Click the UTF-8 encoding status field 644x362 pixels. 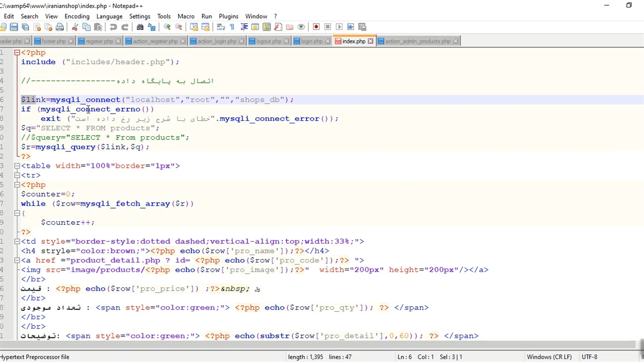point(589,357)
